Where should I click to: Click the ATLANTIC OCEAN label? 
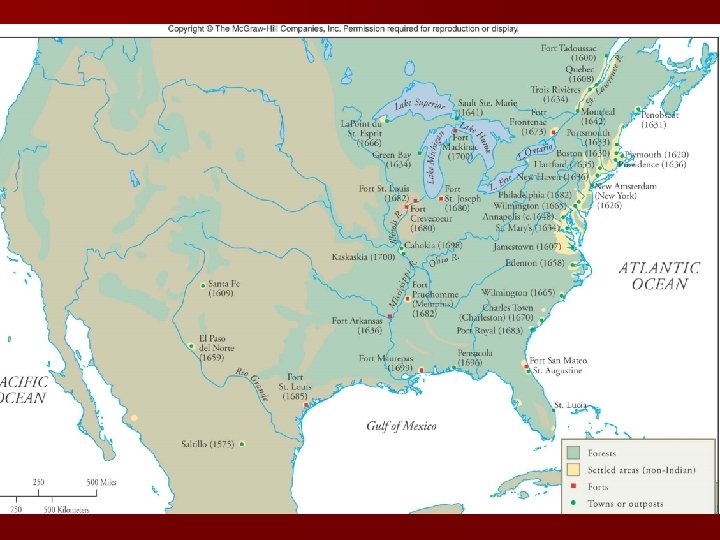[x=659, y=276]
